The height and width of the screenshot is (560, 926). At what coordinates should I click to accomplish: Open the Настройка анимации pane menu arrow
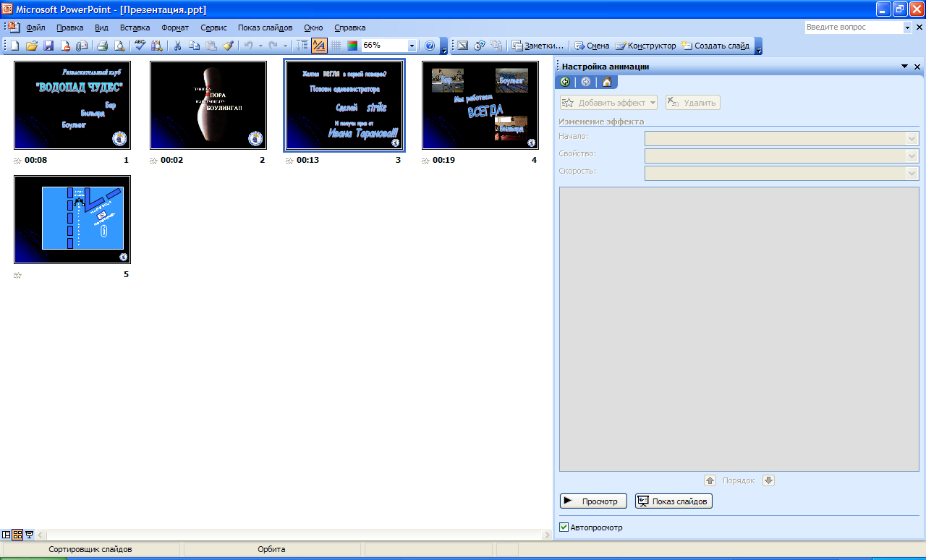(x=904, y=67)
